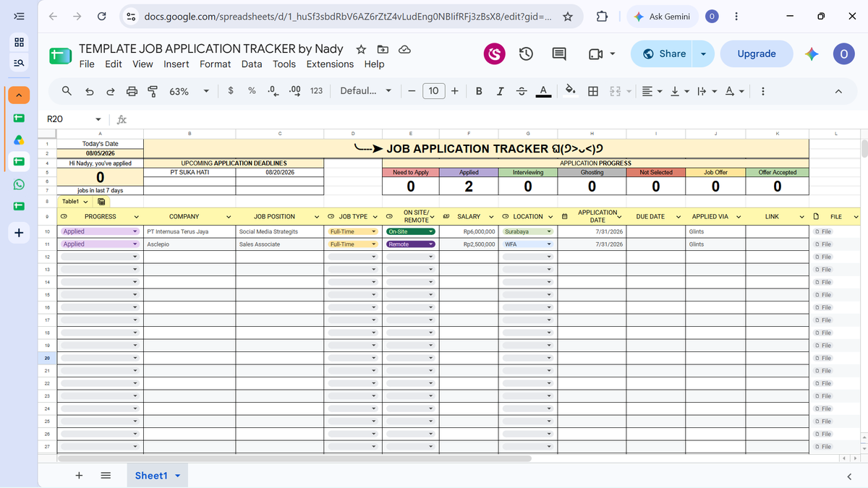Open the PROGRESS column filter arrow
This screenshot has width=868, height=488.
tap(137, 216)
